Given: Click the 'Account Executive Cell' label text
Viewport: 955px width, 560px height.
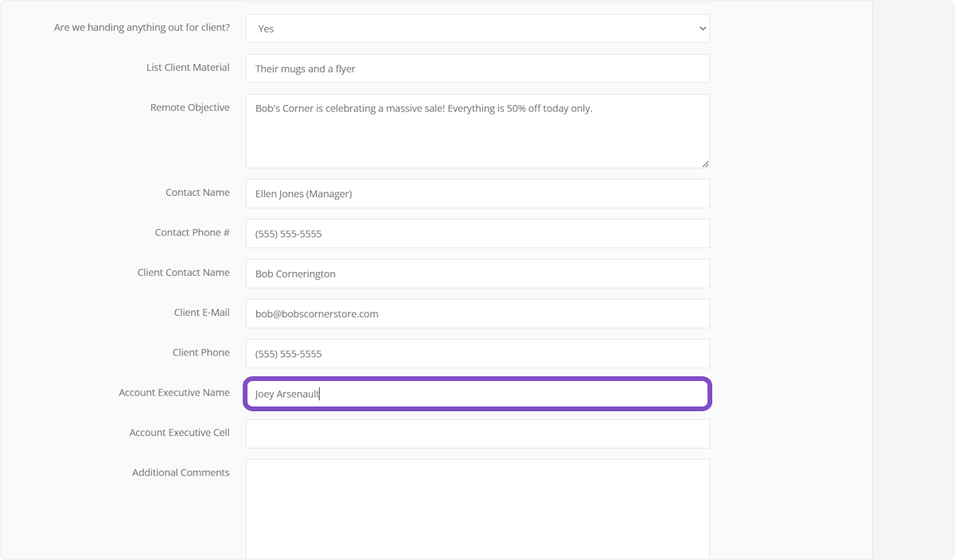Looking at the screenshot, I should pos(179,433).
